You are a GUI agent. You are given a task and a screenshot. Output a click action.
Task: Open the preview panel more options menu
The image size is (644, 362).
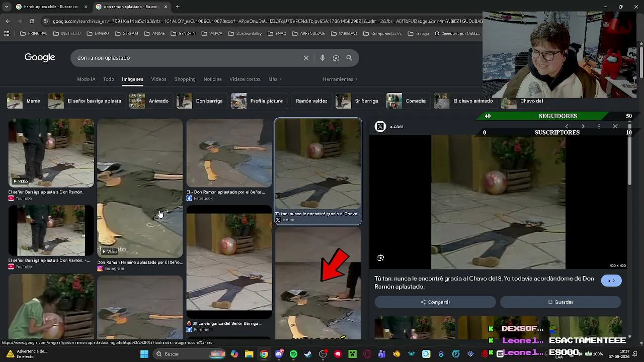[599, 126]
